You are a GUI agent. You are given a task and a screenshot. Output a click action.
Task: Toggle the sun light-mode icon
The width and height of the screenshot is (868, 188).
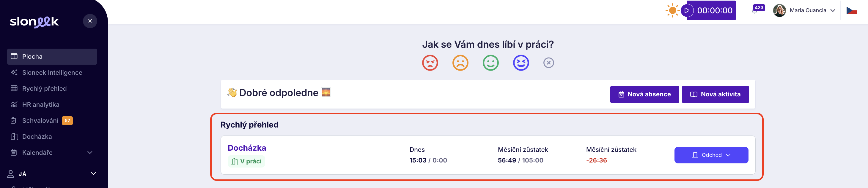[672, 10]
